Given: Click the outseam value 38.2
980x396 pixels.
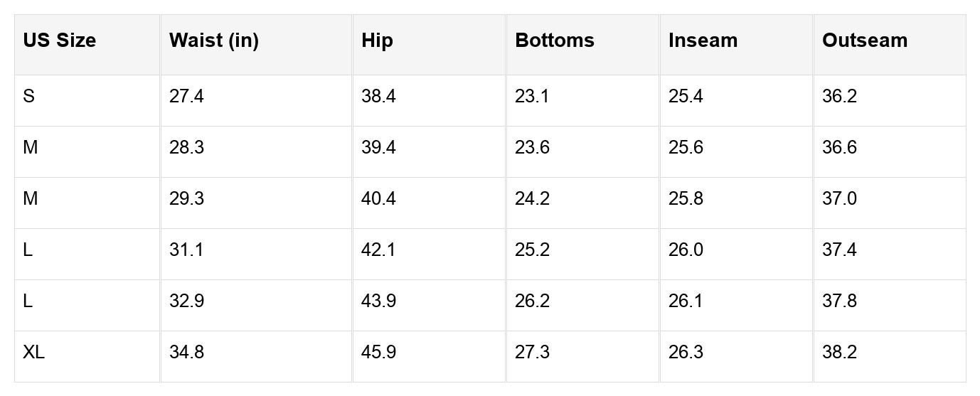Looking at the screenshot, I should pos(839,353).
